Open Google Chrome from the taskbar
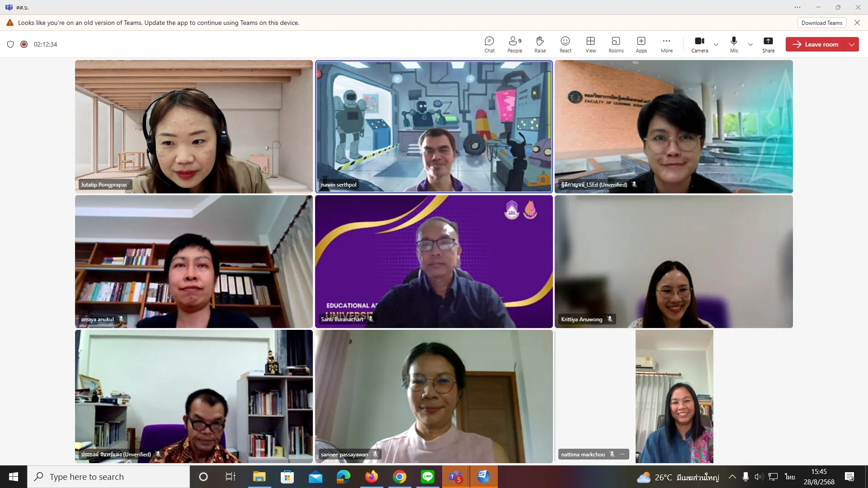868x488 pixels. point(400,477)
